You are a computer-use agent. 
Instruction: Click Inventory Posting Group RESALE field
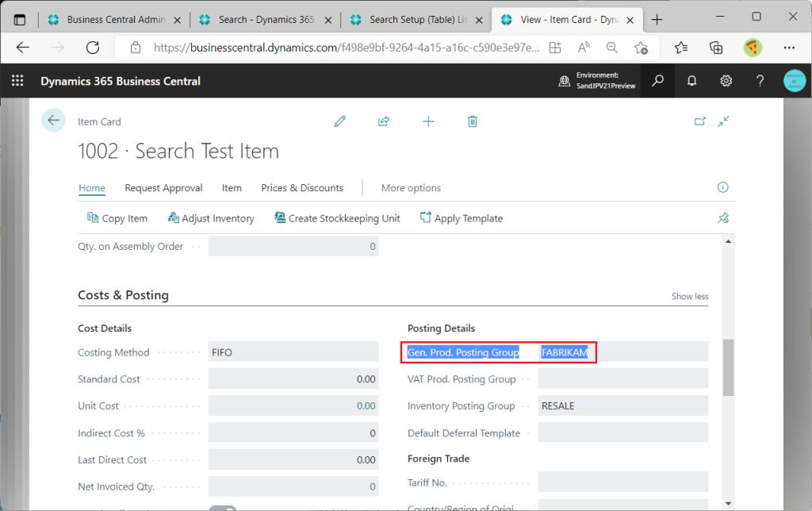click(623, 405)
